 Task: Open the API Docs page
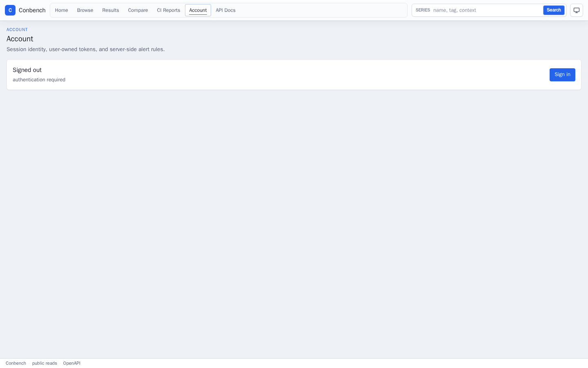(226, 10)
